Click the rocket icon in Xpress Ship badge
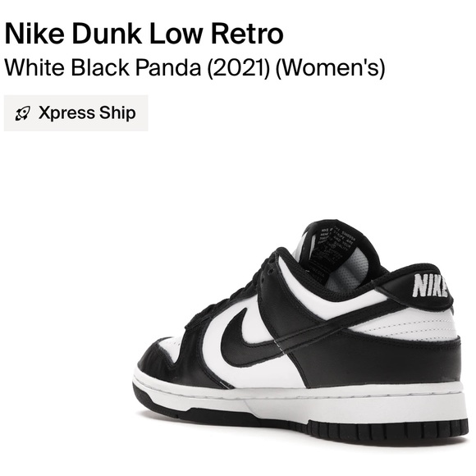 pyautogui.click(x=22, y=113)
